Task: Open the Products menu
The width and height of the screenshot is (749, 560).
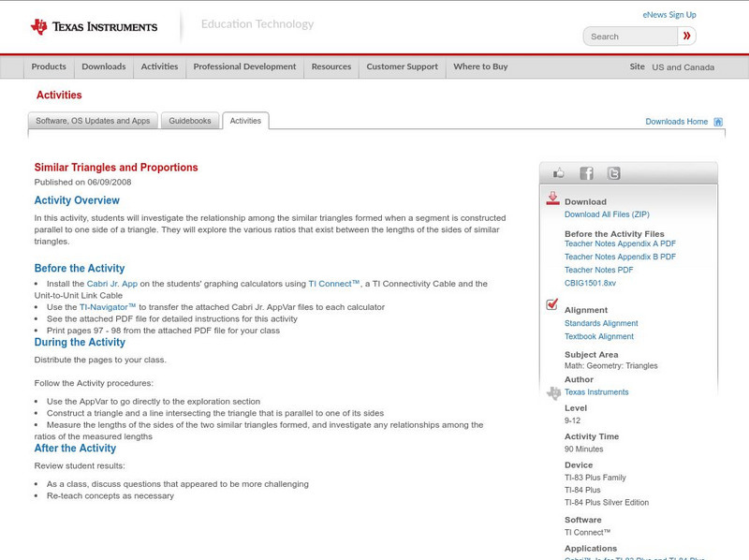Action: [x=49, y=66]
